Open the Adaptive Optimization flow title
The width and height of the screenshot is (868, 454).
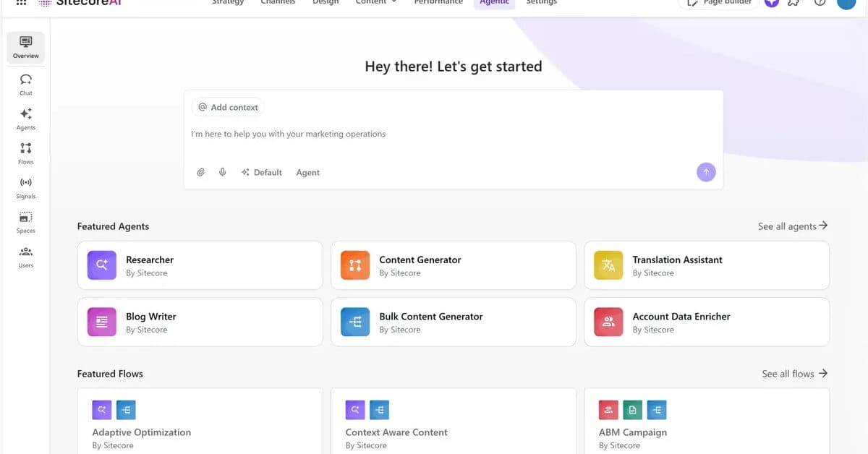(x=142, y=432)
